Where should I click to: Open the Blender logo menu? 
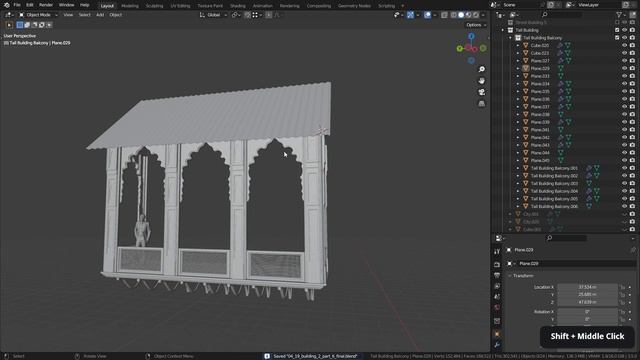[x=6, y=5]
